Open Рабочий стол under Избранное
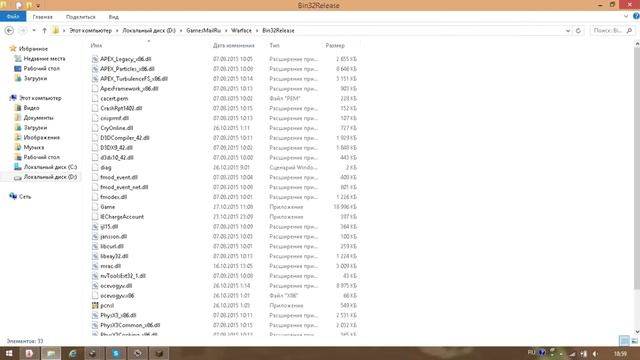 pos(41,69)
